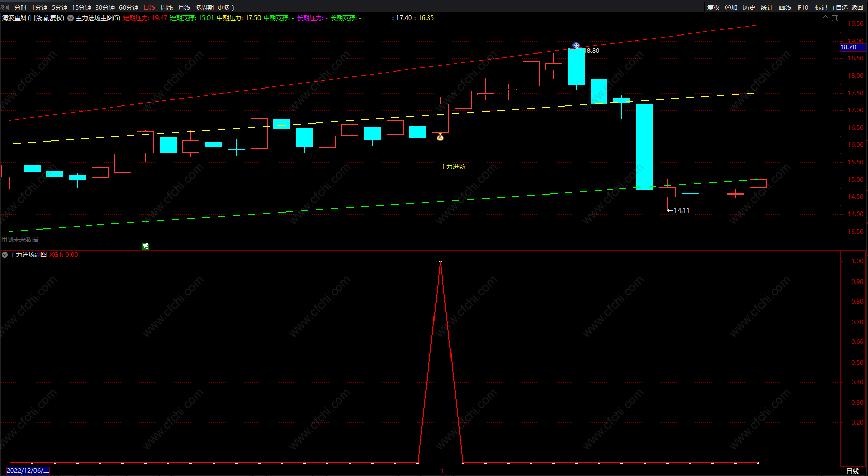The height and width of the screenshot is (476, 868).
Task: Click the 叠加 overlay button
Action: click(x=731, y=7)
